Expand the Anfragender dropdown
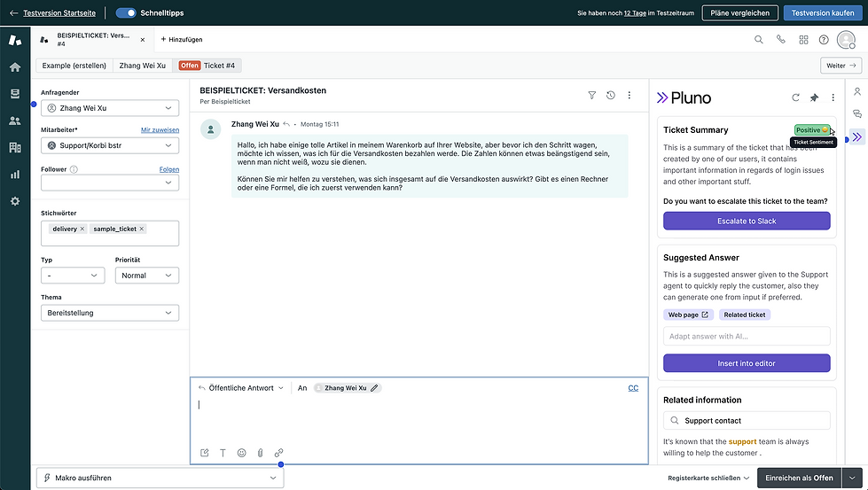Viewport: 868px width, 490px height. (110, 108)
